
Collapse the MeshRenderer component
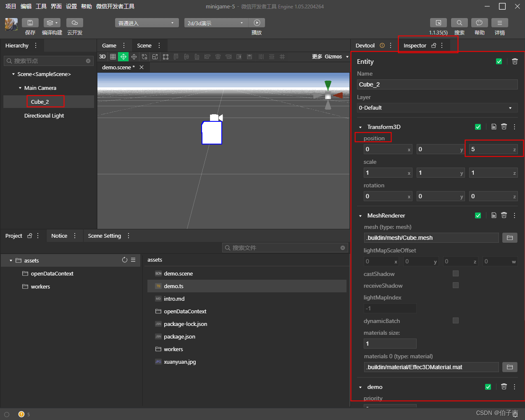[x=360, y=216]
